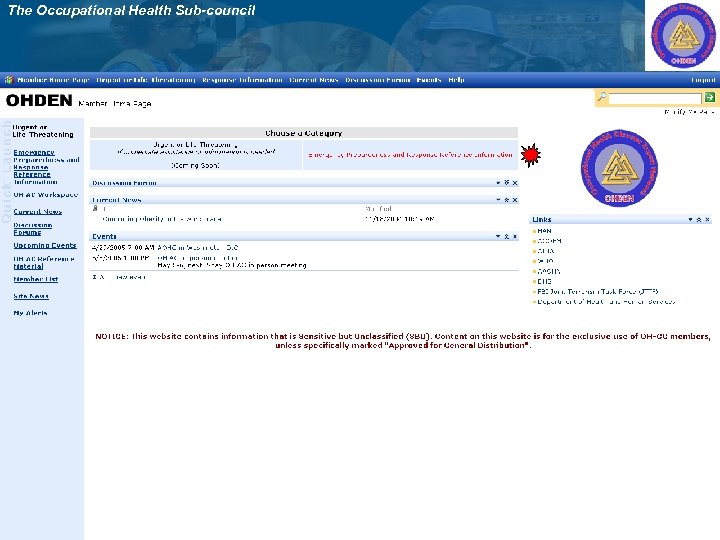Click the attachment icon in Current News header
The height and width of the screenshot is (540, 720).
pos(95,208)
